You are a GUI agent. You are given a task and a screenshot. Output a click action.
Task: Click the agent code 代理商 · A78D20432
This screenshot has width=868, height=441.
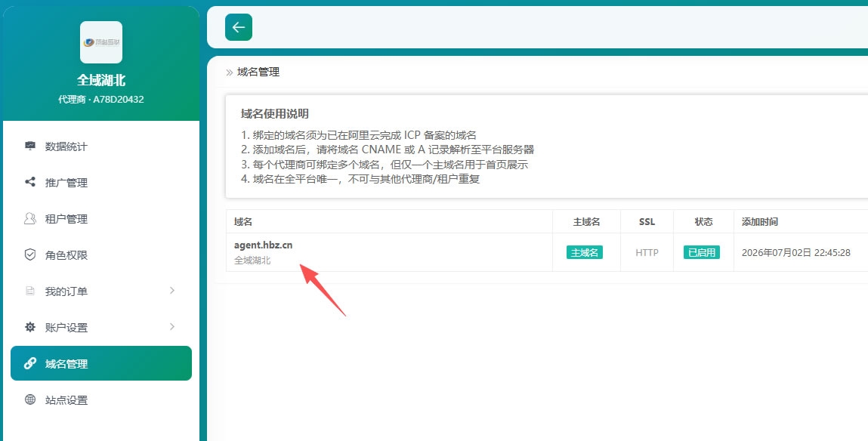coord(101,100)
